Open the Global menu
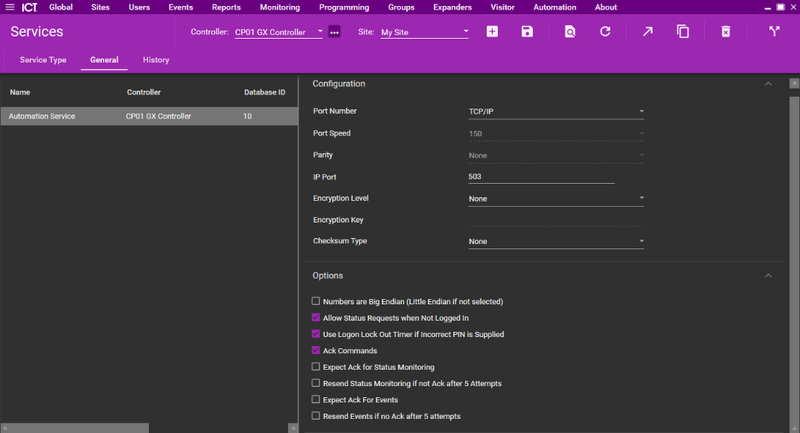800x433 pixels. [x=61, y=7]
